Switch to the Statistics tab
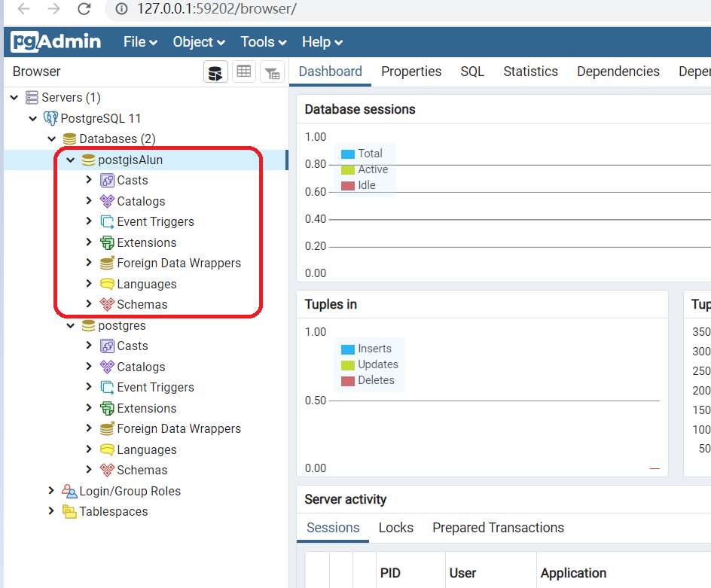 pos(530,72)
